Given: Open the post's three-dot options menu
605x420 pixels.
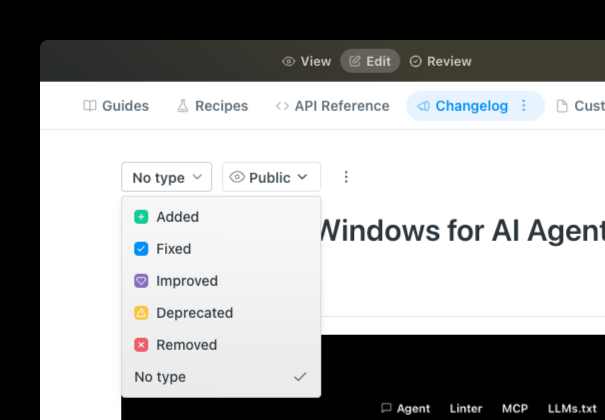Looking at the screenshot, I should (x=346, y=177).
